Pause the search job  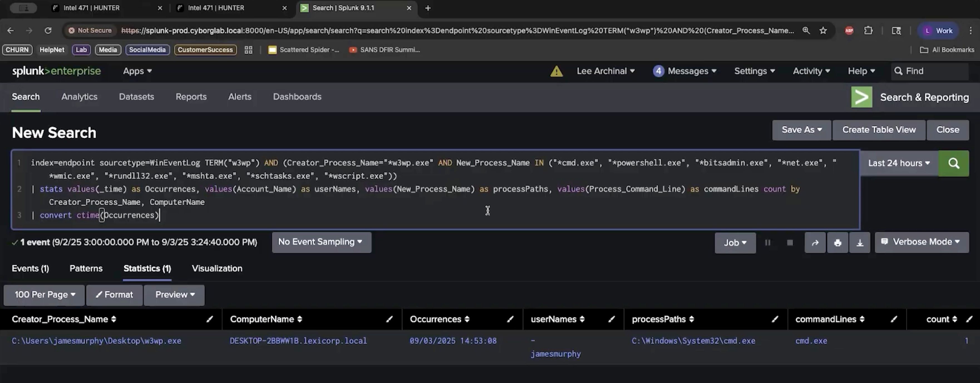pos(767,243)
